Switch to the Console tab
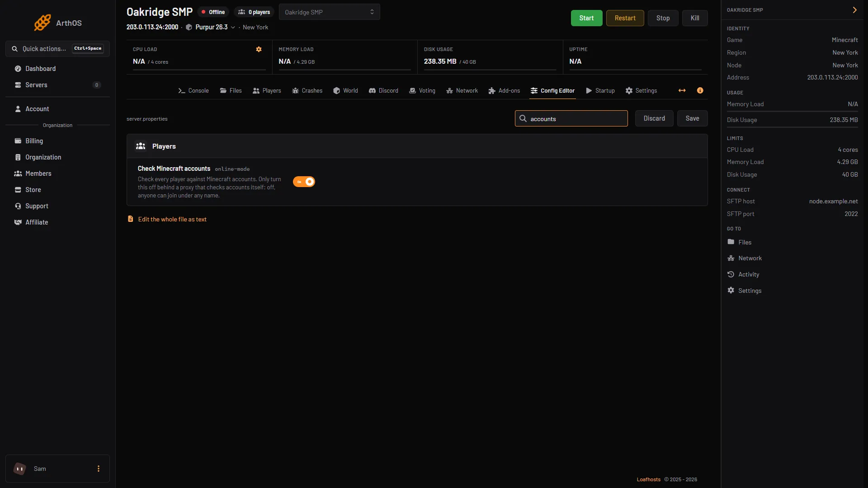868x488 pixels. coord(193,90)
